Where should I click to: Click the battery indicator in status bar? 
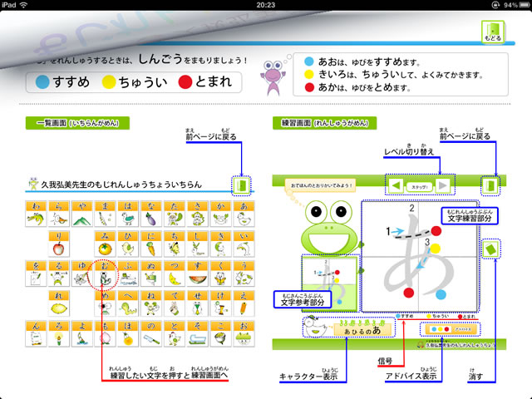click(x=523, y=5)
